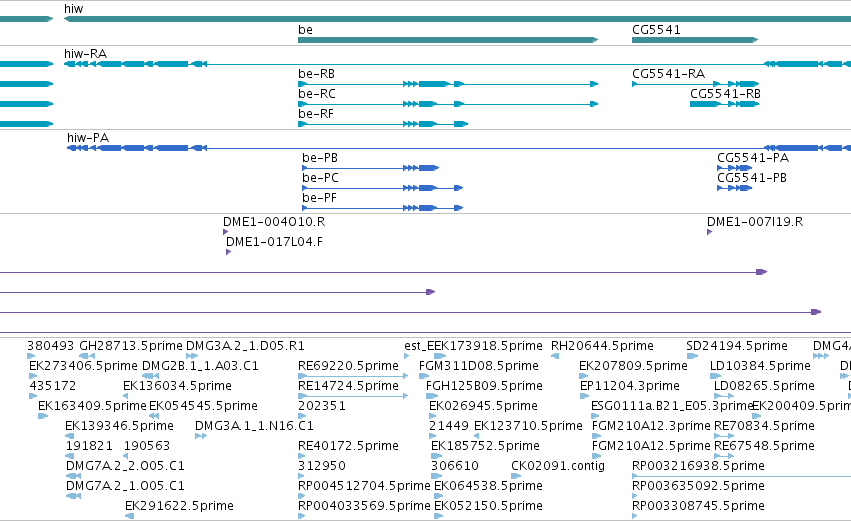Select the be-RB transcript glyph
The height and width of the screenshot is (521, 851).
click(x=448, y=84)
